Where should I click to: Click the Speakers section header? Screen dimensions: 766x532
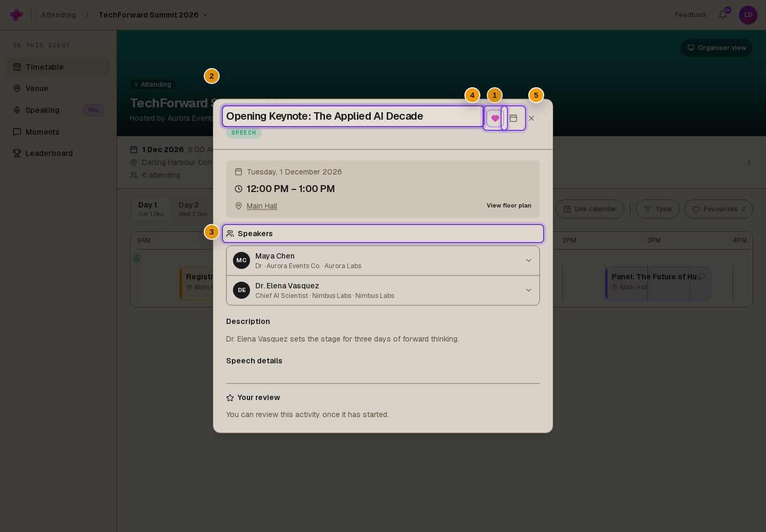click(383, 234)
